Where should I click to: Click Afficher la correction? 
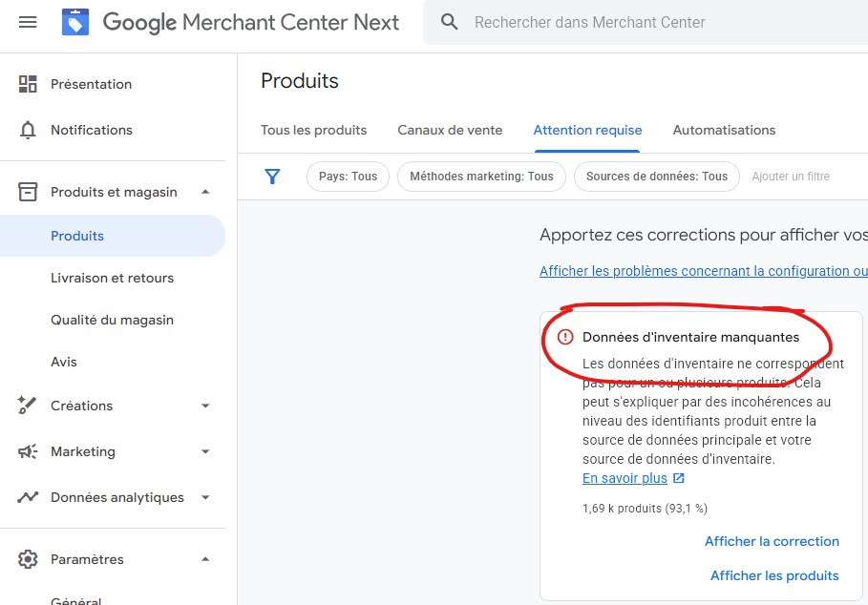tap(772, 541)
